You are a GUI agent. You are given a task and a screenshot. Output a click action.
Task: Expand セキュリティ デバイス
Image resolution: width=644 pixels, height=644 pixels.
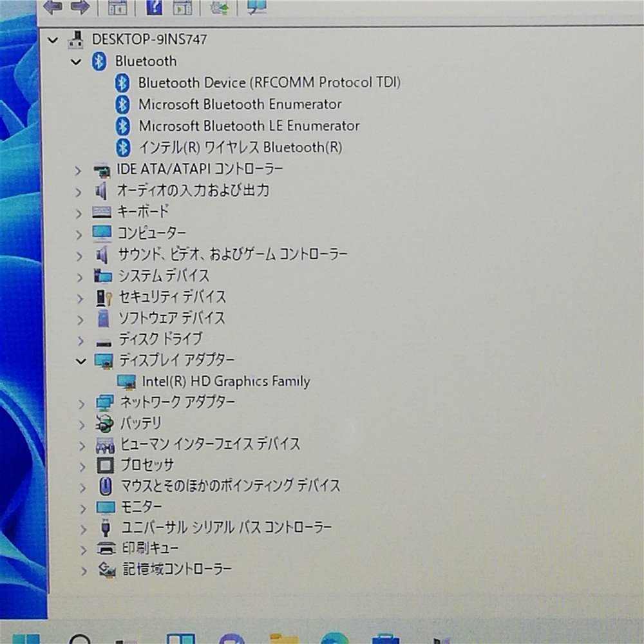pos(80,299)
